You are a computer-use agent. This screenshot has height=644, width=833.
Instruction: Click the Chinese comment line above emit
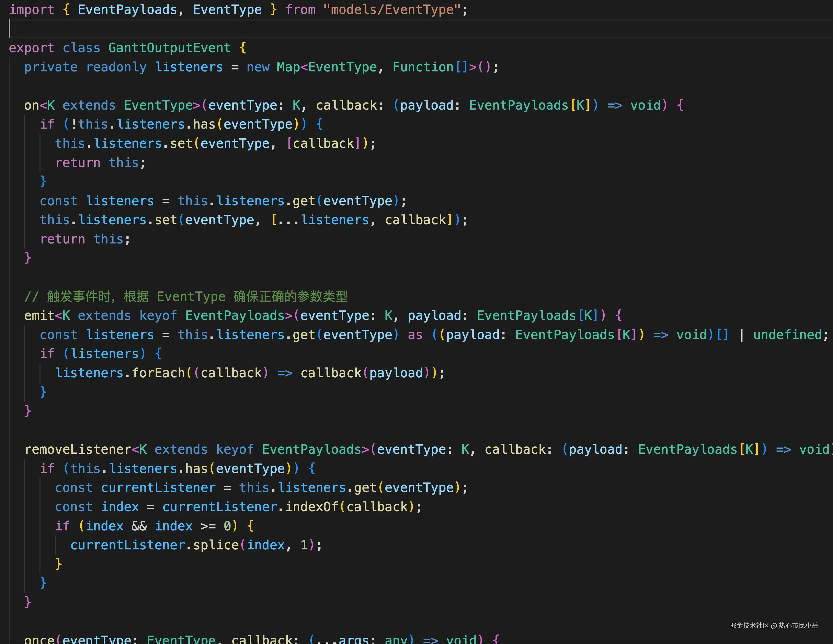[x=186, y=296]
